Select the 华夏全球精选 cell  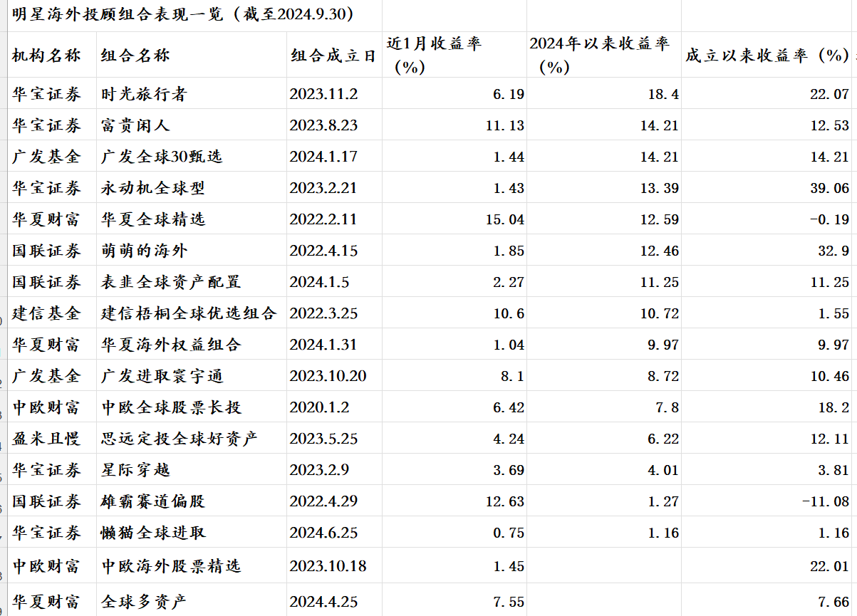192,219
